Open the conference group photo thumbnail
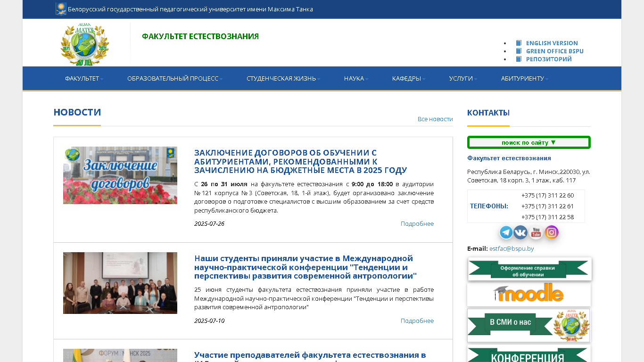The width and height of the screenshot is (644, 362). [120, 283]
